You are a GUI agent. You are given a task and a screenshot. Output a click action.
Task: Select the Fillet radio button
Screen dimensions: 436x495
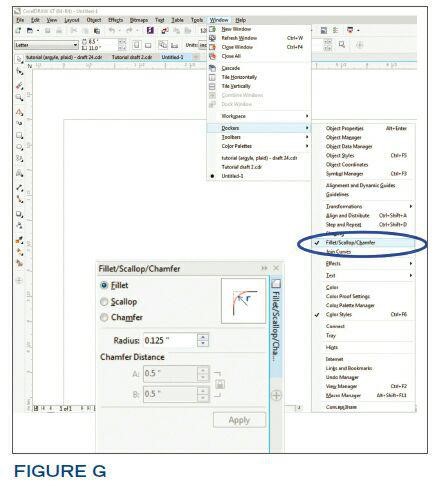(x=104, y=285)
